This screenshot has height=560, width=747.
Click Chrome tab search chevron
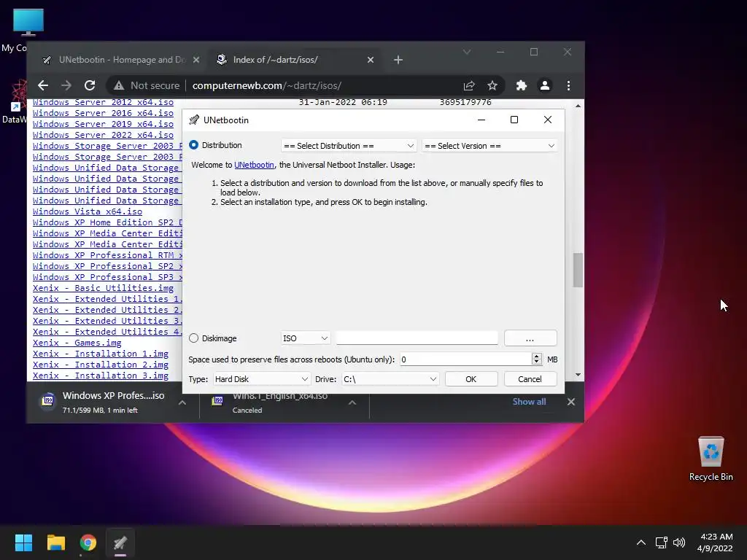467,52
